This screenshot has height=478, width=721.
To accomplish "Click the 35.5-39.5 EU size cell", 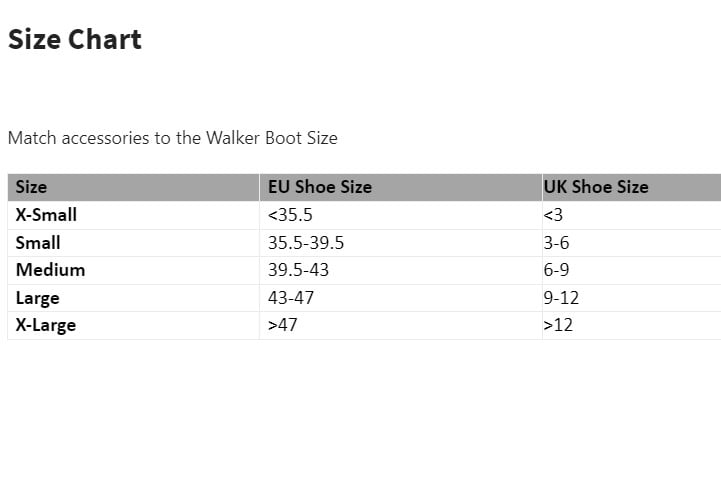I will click(306, 243).
